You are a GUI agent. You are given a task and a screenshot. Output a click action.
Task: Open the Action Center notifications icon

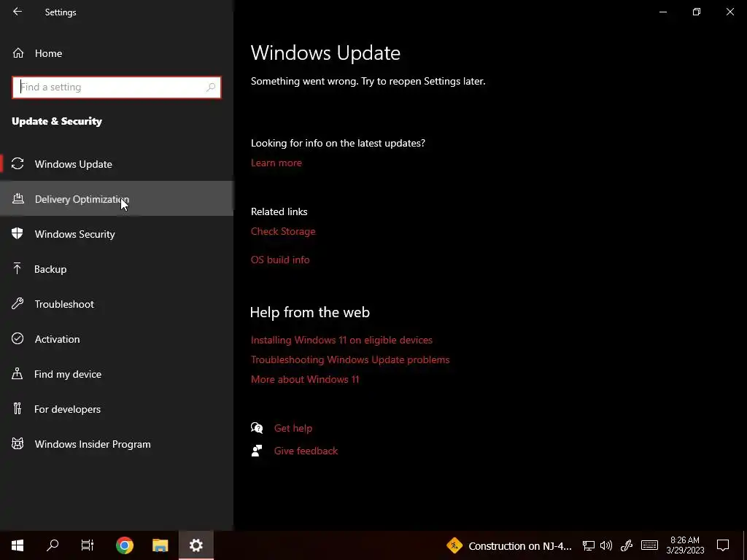pos(723,545)
